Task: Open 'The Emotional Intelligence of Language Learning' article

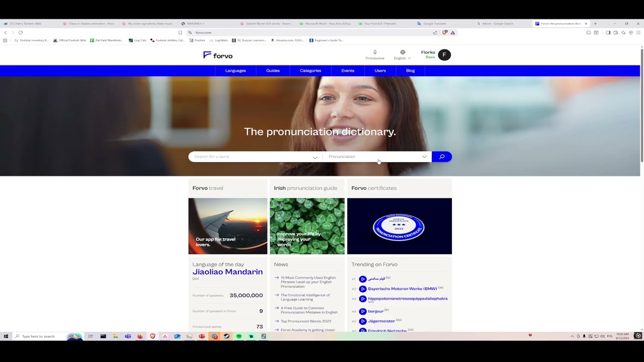Action: tap(305, 297)
